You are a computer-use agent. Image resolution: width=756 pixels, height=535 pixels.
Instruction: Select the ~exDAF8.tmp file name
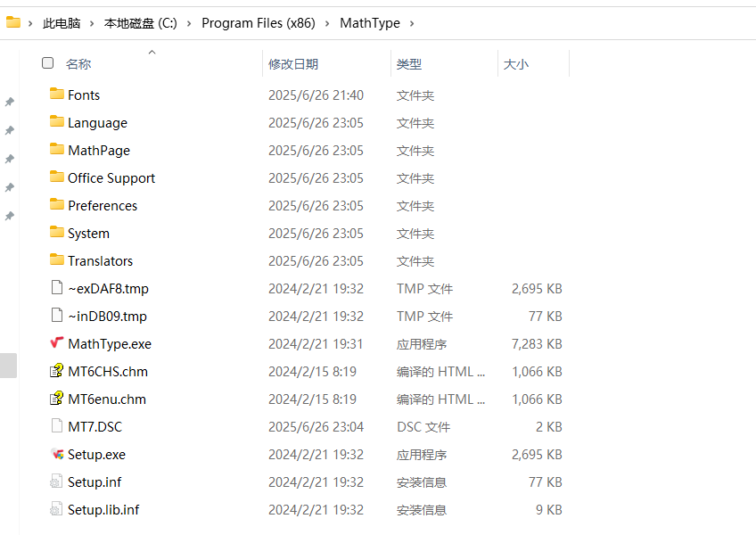[x=109, y=289]
